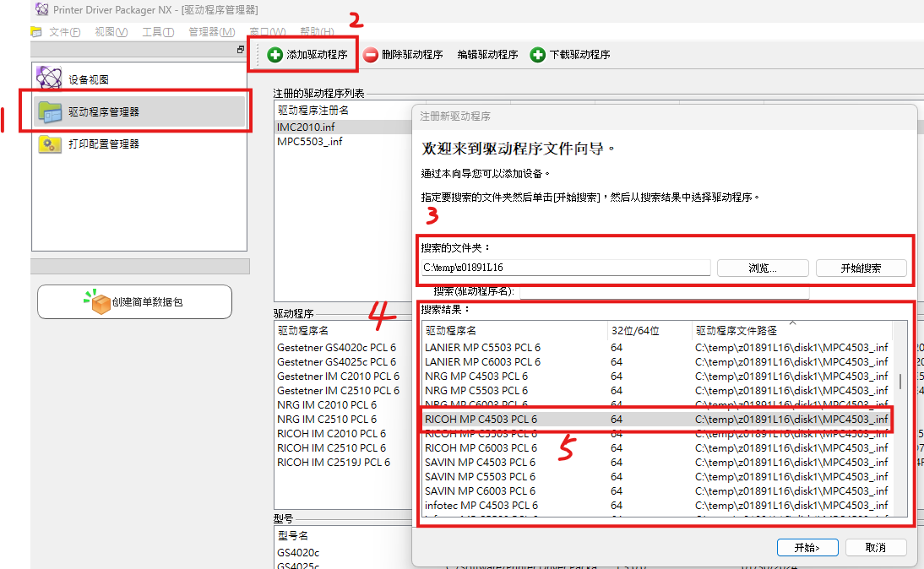Screen dimensions: 924x569
Task: Open the 管理器(M) menu
Action: pos(211,32)
